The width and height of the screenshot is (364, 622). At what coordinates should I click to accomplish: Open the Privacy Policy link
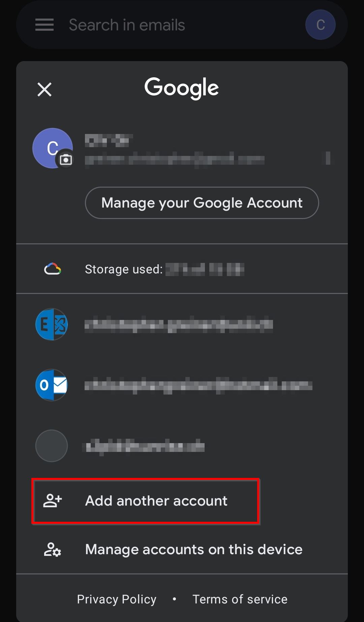pyautogui.click(x=117, y=599)
